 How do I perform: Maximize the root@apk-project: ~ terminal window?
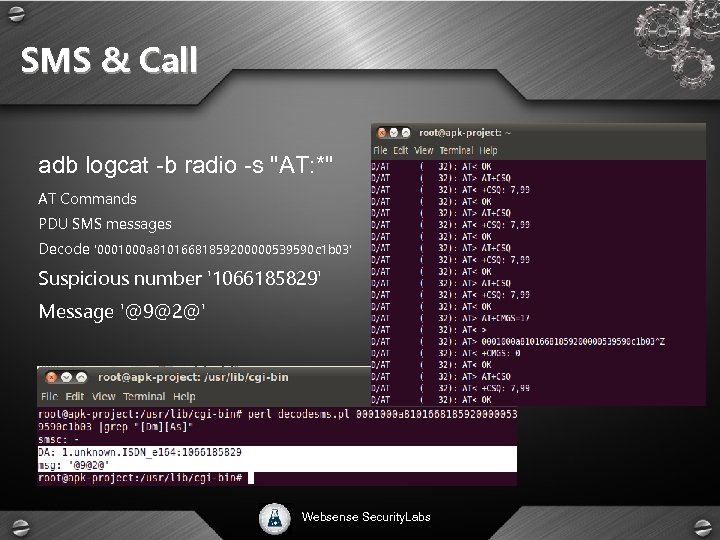[406, 133]
